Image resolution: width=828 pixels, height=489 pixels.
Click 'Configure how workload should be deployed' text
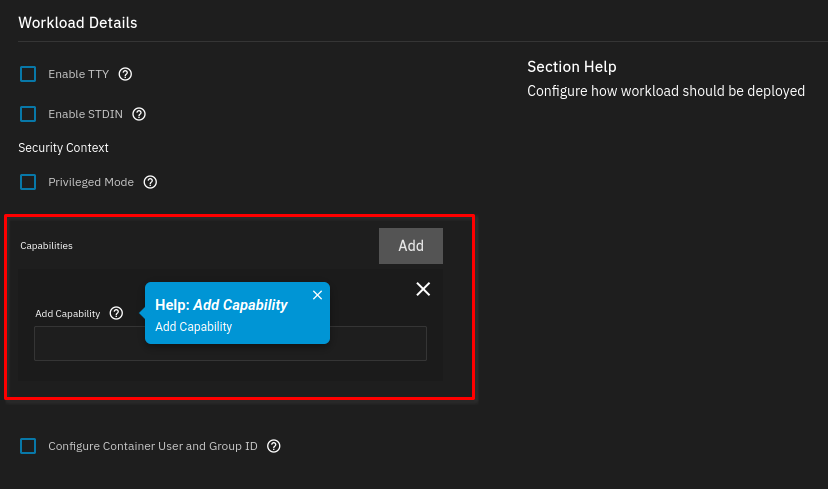tap(666, 91)
